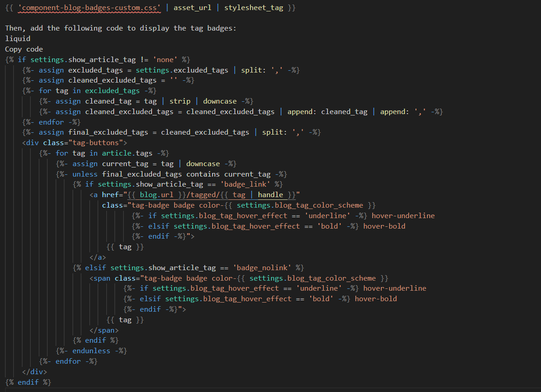This screenshot has width=541, height=392.
Task: Click the asset_url filter in the first line
Action: pos(198,8)
